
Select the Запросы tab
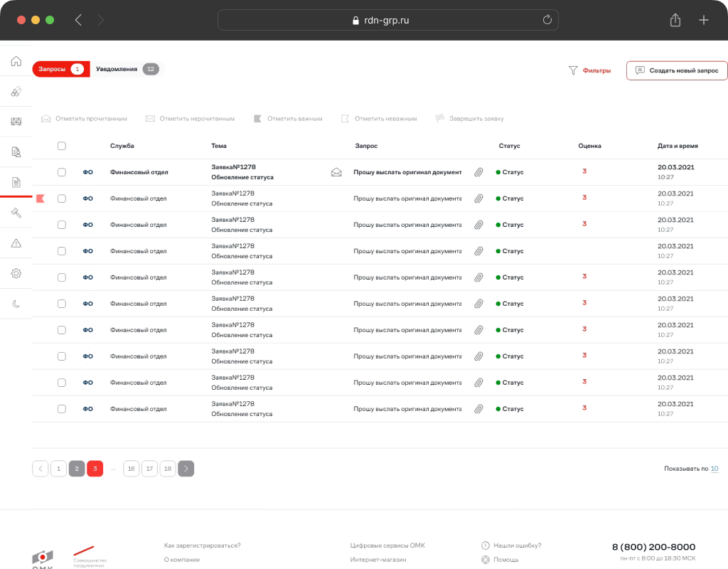[x=61, y=69]
